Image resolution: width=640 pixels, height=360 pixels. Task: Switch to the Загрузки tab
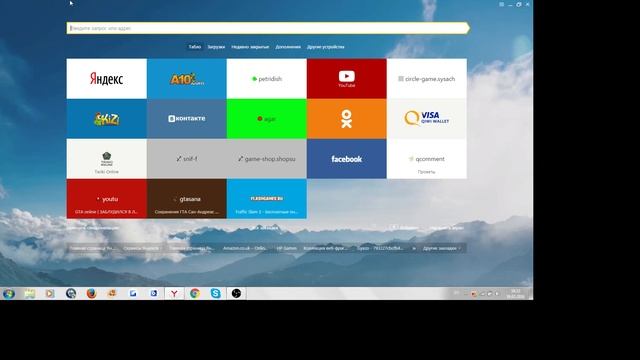216,47
